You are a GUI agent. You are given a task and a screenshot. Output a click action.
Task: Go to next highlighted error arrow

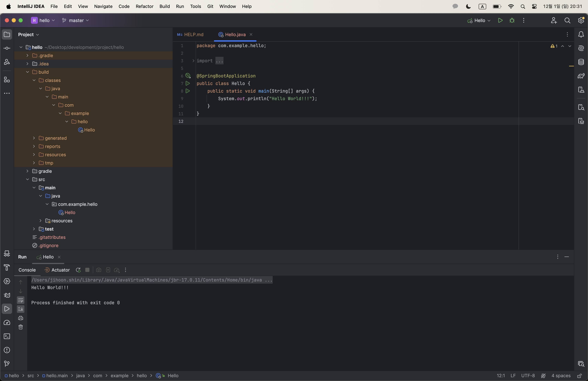[x=570, y=46]
